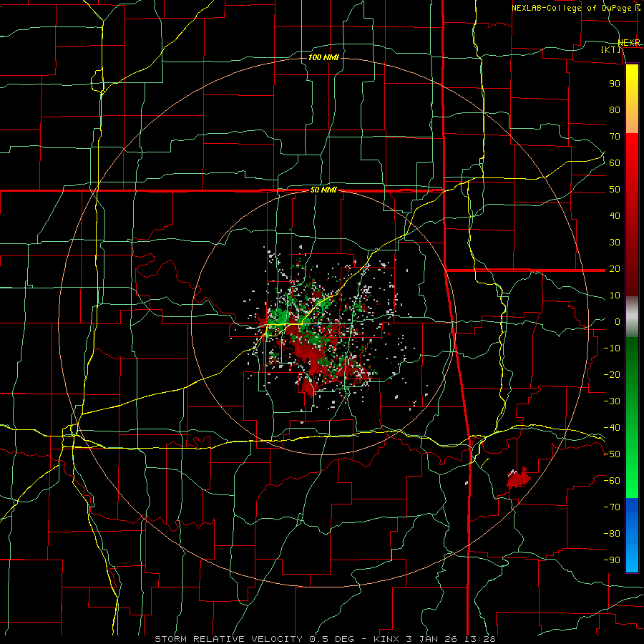
Task: Click the positive 70 scale label
Action: [x=615, y=137]
